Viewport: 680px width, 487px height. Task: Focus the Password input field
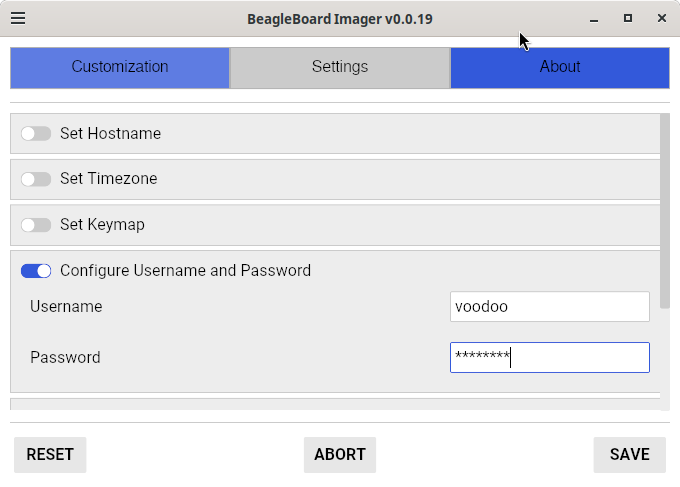click(x=550, y=357)
